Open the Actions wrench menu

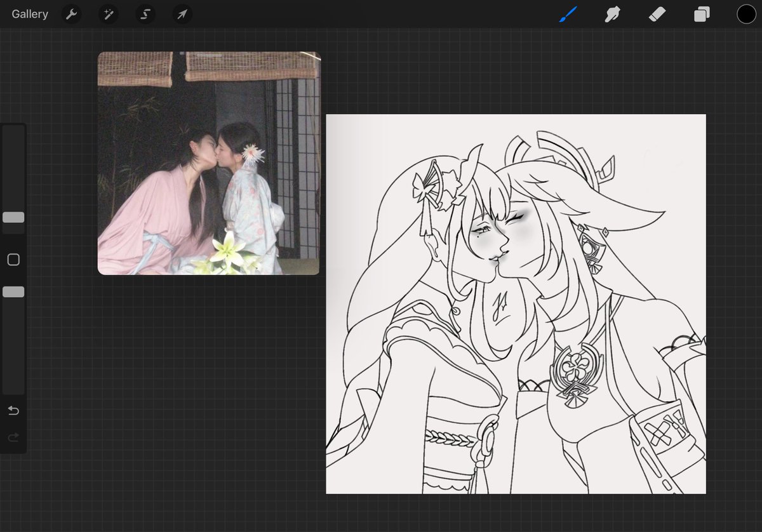pyautogui.click(x=72, y=14)
